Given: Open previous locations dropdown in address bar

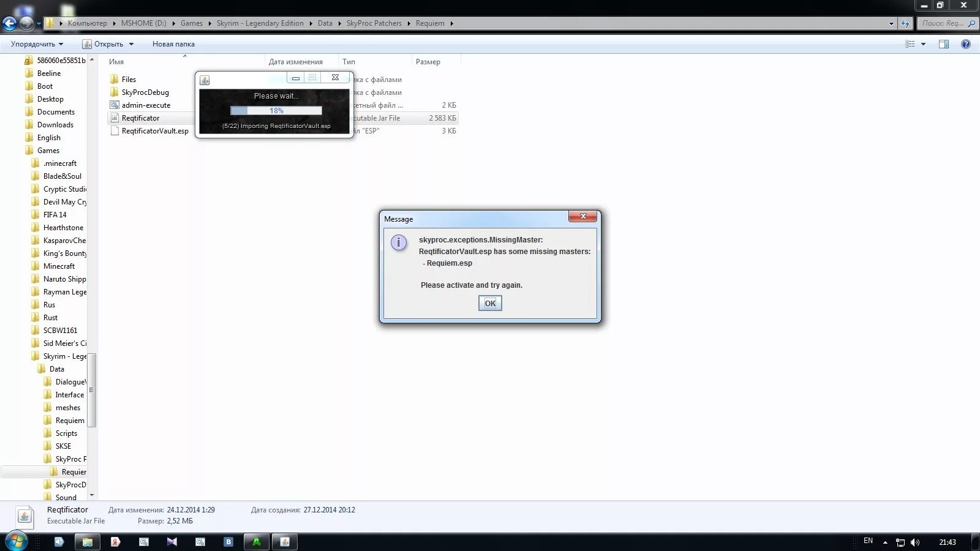Looking at the screenshot, I should [x=891, y=23].
